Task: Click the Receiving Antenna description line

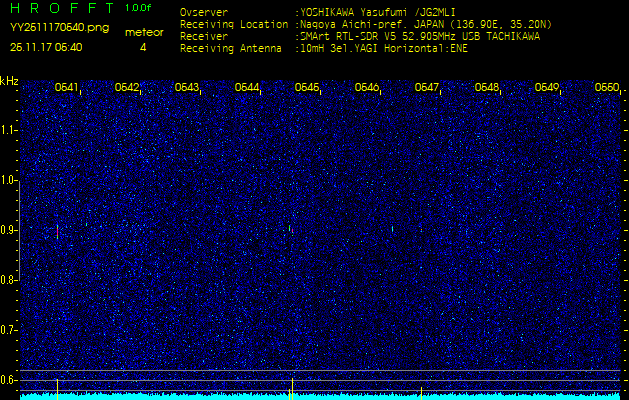Action: click(x=324, y=49)
